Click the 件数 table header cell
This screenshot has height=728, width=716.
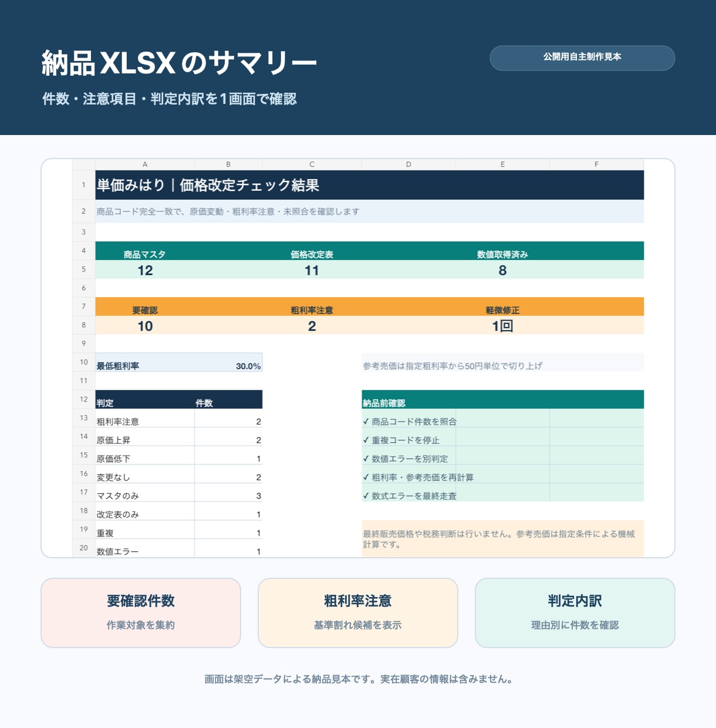228,399
